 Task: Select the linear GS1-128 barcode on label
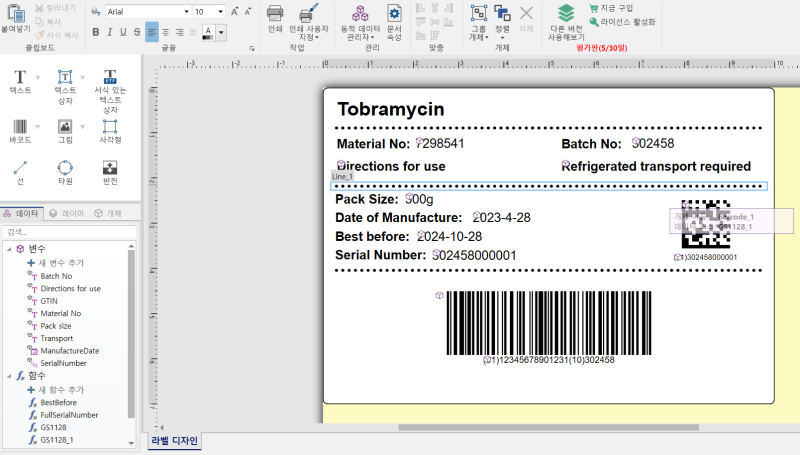coord(549,323)
